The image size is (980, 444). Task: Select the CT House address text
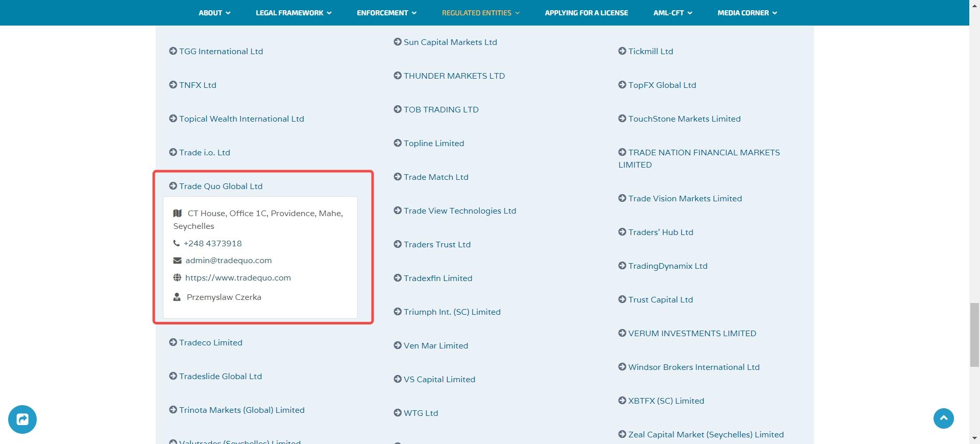[x=258, y=220]
